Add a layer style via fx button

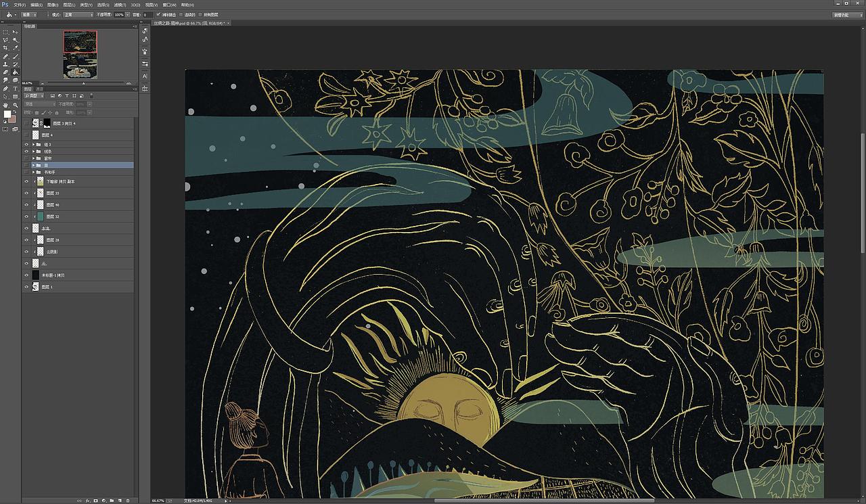click(88, 501)
